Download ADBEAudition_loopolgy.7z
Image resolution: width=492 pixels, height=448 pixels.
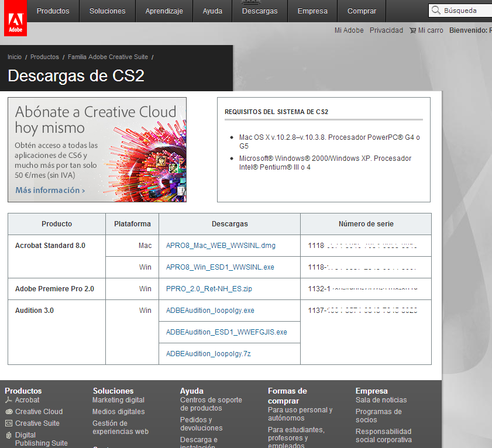pos(208,354)
